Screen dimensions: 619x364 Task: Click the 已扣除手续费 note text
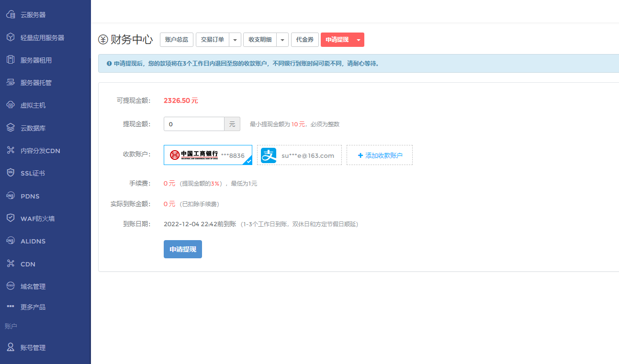tap(200, 204)
